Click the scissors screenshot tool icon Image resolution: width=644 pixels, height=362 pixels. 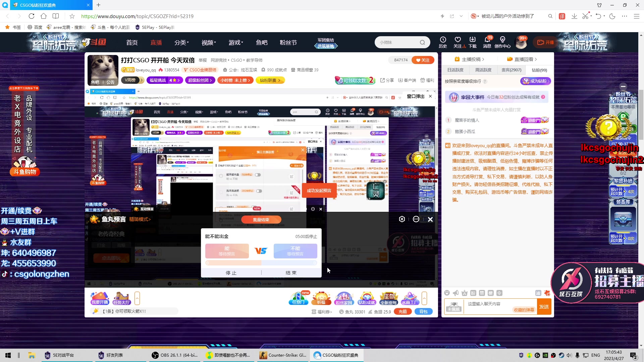point(585,16)
